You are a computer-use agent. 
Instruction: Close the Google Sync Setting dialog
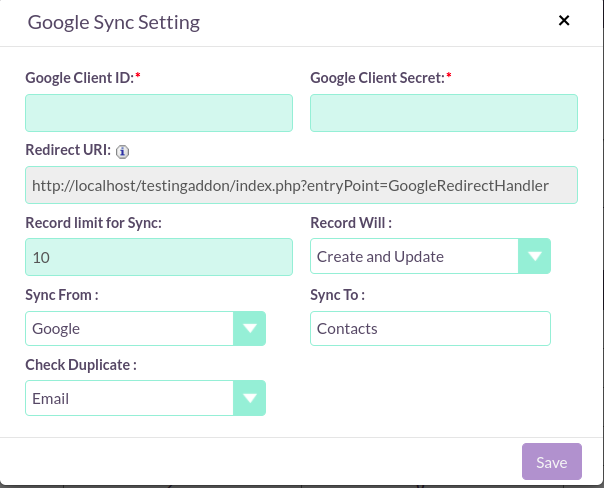pyautogui.click(x=564, y=20)
